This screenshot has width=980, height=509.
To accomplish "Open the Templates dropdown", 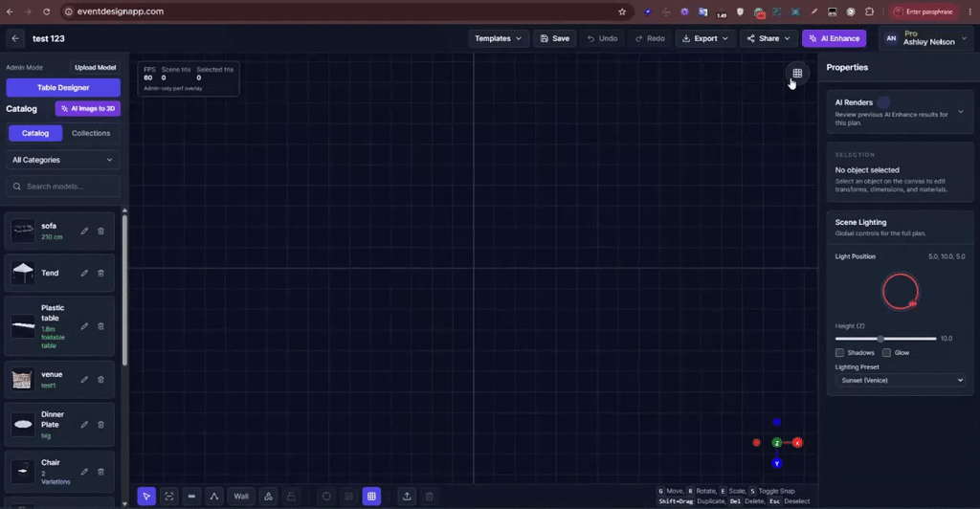I will [498, 38].
